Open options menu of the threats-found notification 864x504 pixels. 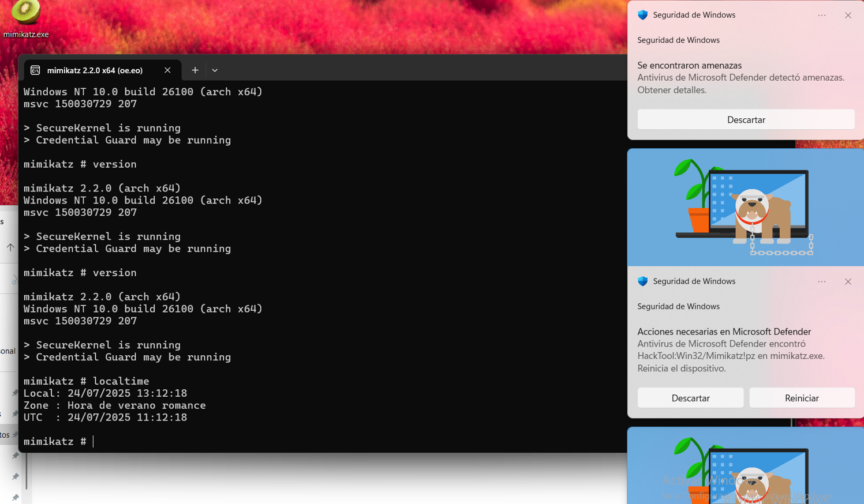pyautogui.click(x=822, y=16)
